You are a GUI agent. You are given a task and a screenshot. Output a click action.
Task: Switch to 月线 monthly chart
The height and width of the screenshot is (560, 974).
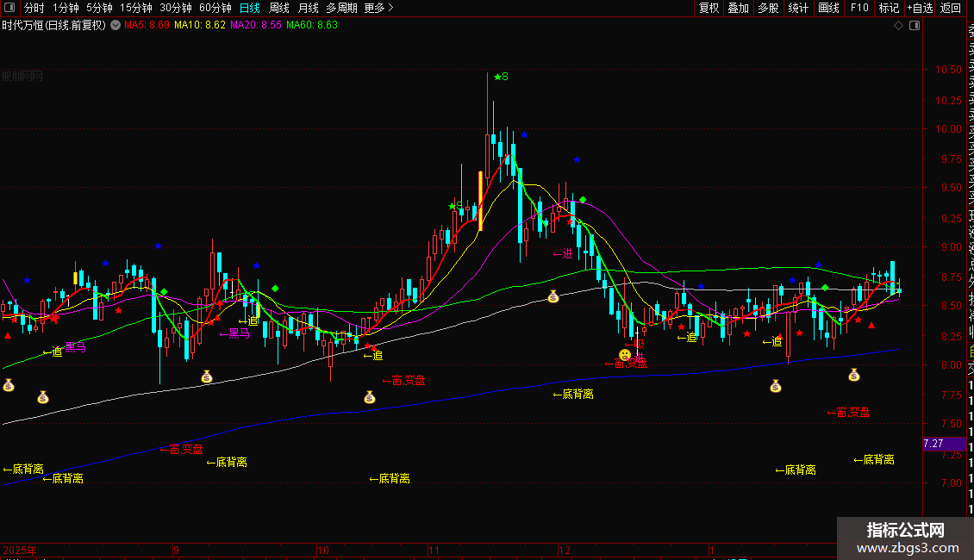coord(308,8)
